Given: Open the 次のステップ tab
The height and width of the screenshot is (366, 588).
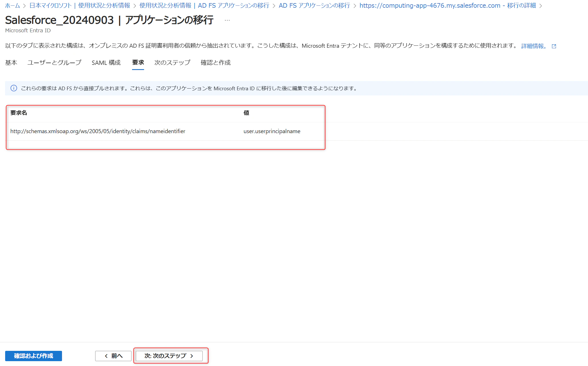Looking at the screenshot, I should click(x=172, y=63).
